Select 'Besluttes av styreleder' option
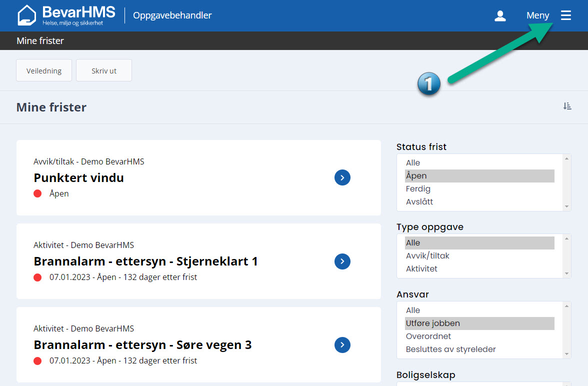The image size is (588, 386). point(450,349)
